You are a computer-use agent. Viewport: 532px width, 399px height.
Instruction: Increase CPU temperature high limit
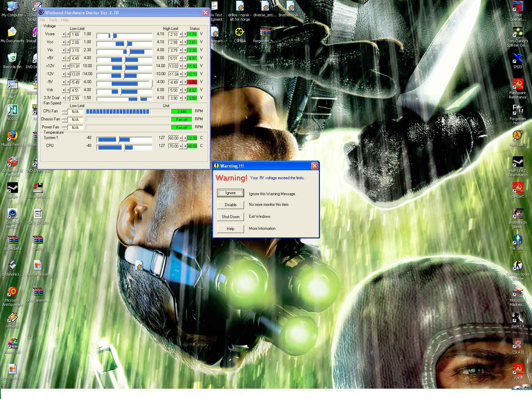[185, 146]
